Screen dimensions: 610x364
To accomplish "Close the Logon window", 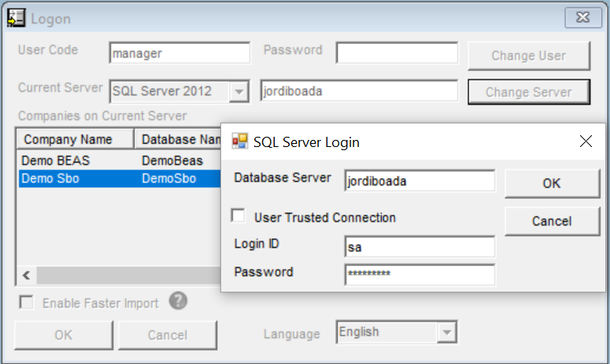I will point(582,17).
